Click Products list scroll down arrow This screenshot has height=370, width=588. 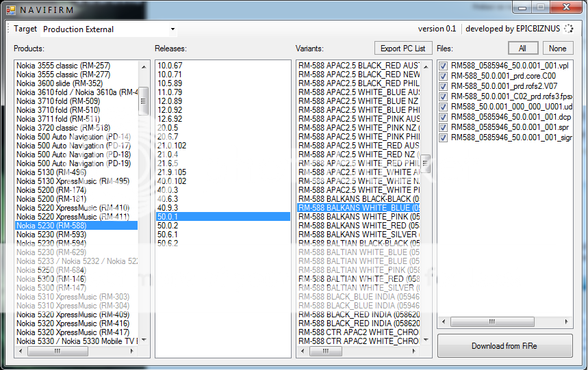point(144,340)
